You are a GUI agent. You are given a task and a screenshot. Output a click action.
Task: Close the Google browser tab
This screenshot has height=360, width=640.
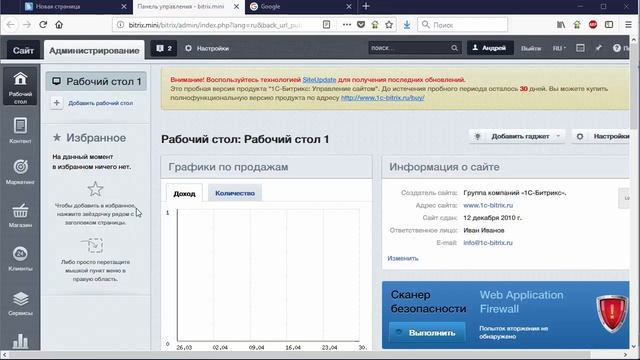349,7
